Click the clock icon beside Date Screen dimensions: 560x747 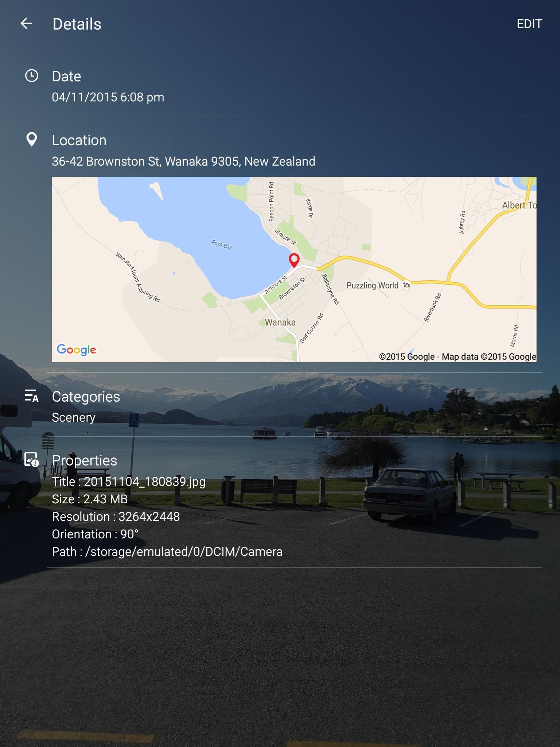pyautogui.click(x=32, y=76)
